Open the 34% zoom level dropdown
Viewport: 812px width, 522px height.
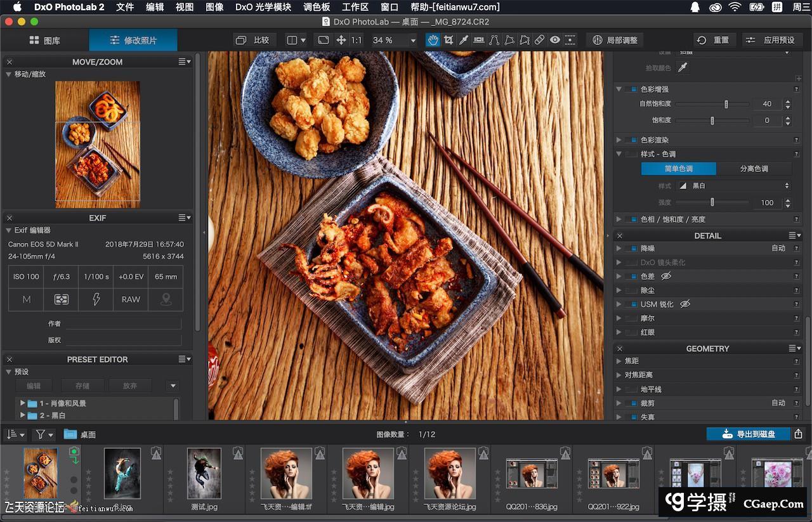(413, 40)
